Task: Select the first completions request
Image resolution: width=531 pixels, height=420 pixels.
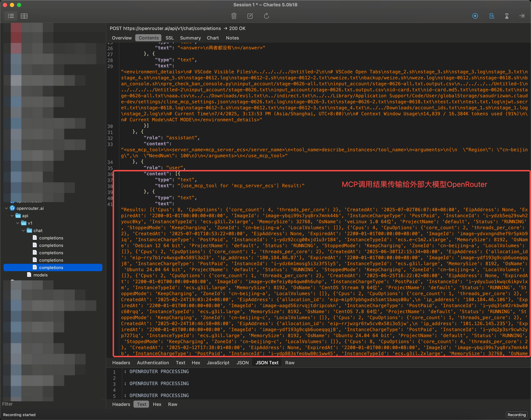Action: coord(51,238)
